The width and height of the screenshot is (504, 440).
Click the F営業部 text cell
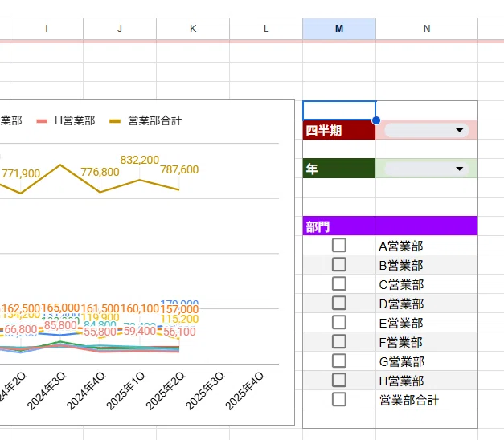[427, 342]
